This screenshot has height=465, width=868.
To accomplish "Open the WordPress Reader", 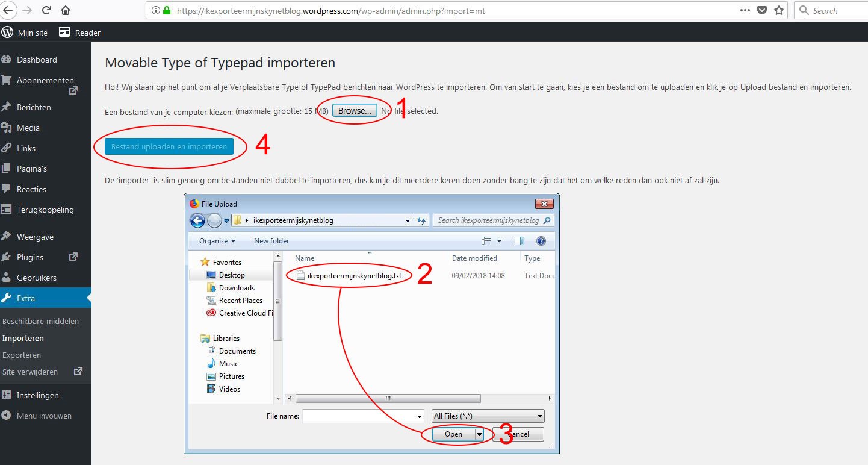I will [79, 33].
